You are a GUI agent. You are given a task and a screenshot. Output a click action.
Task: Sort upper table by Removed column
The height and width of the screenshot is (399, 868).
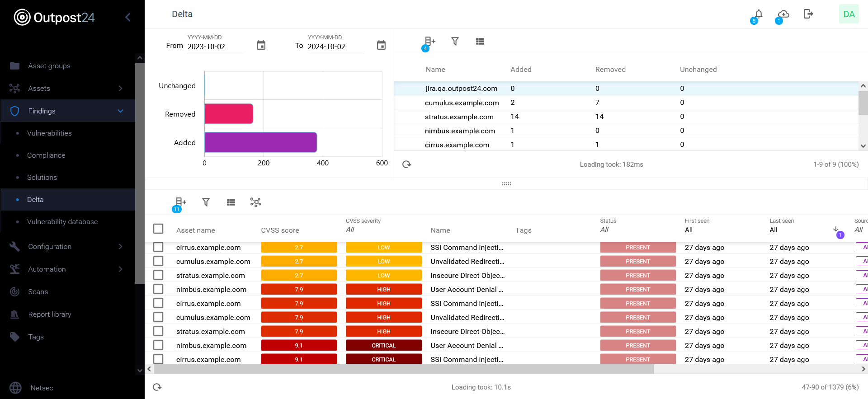tap(610, 70)
